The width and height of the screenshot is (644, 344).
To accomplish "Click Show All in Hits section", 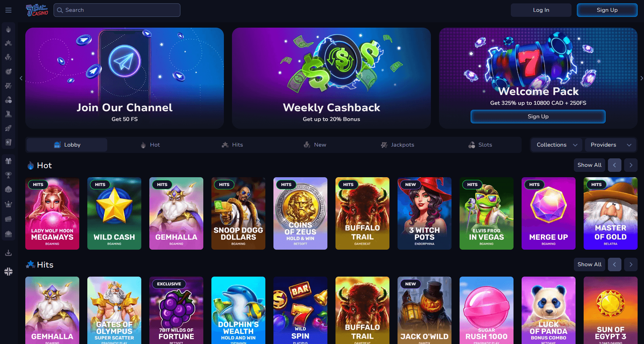I will pos(589,264).
